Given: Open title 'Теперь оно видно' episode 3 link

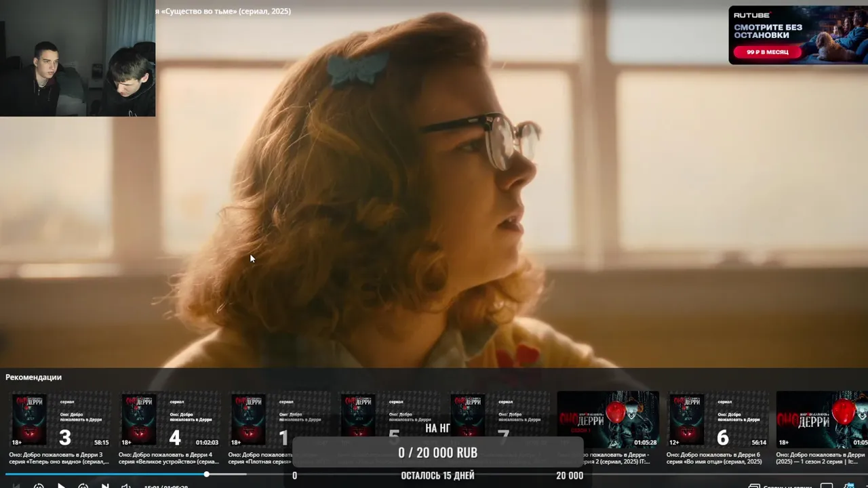Looking at the screenshot, I should pyautogui.click(x=59, y=458).
